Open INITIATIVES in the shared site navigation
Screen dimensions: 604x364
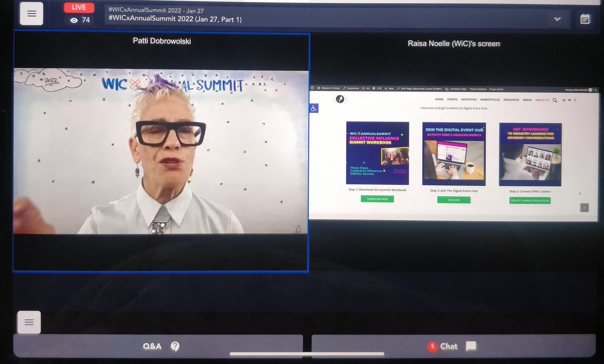pos(469,100)
